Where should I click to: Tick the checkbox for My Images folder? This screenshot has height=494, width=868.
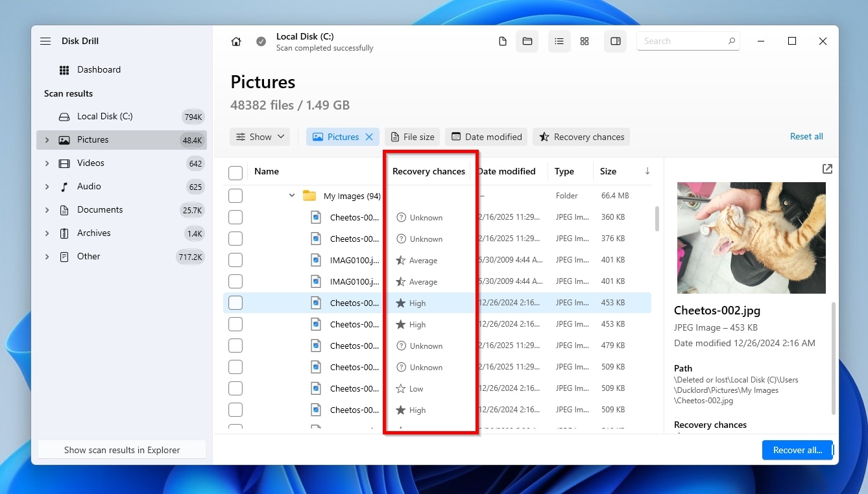click(x=235, y=196)
